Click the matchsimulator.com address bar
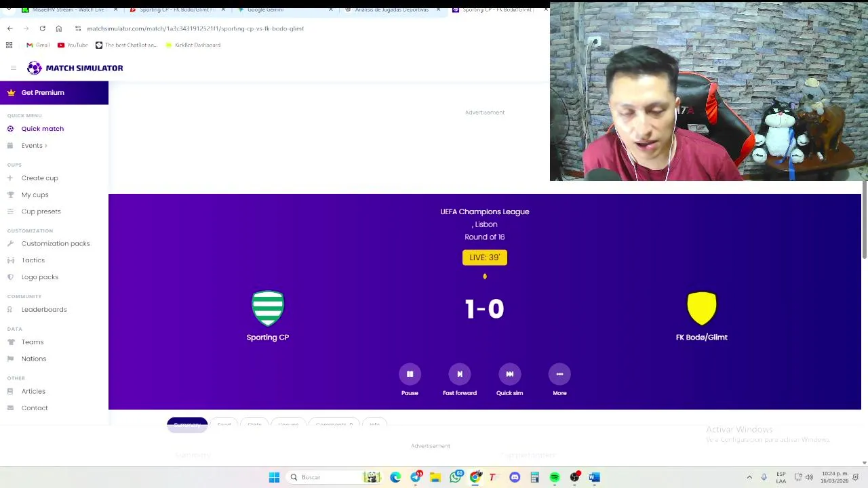 195,28
